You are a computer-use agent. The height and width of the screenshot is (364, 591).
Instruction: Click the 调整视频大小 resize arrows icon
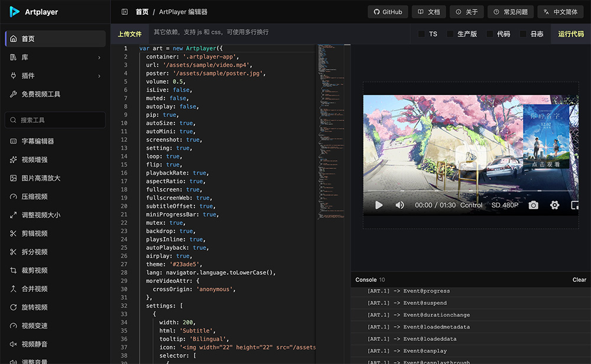(13, 215)
